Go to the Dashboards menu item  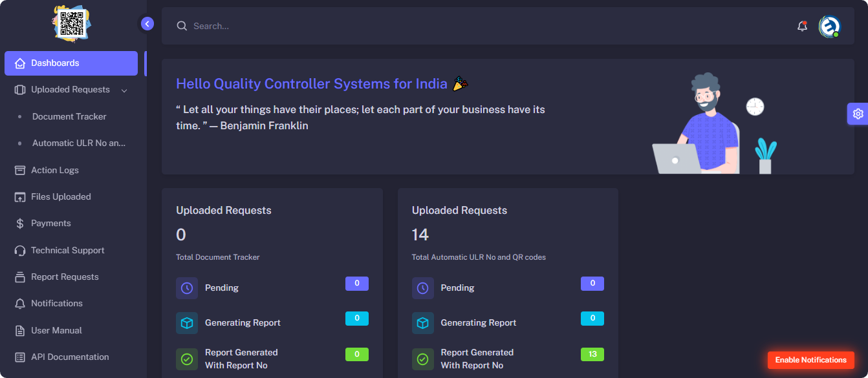(71, 63)
